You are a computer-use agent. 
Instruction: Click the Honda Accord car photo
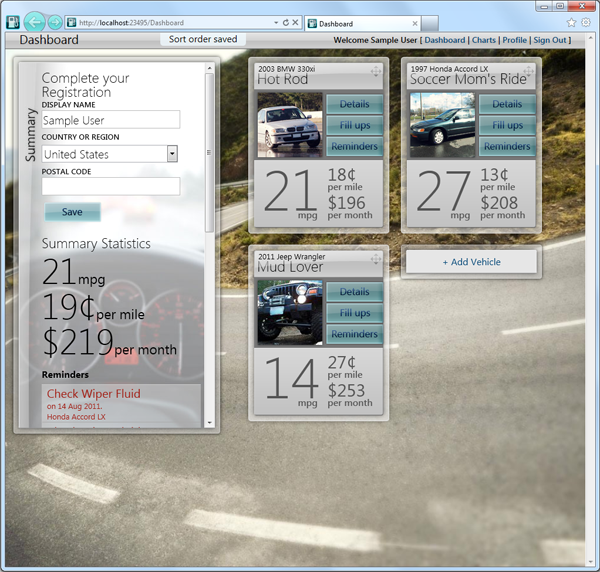[442, 125]
